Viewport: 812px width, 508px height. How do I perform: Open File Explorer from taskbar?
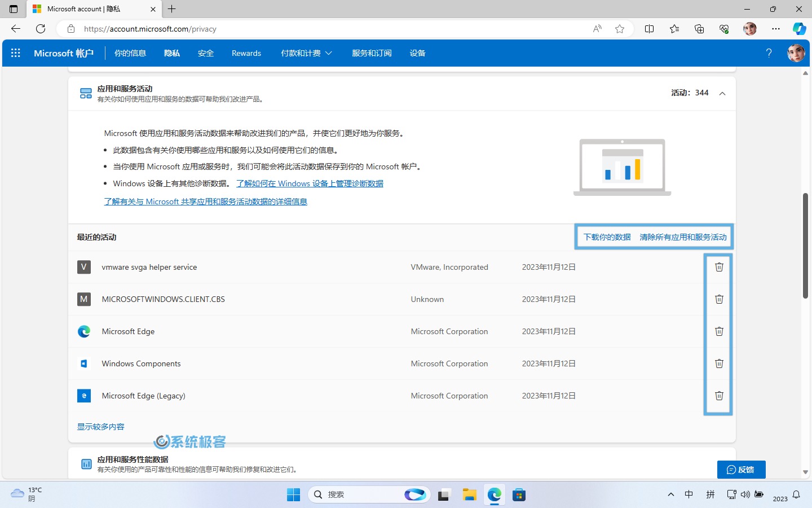469,495
